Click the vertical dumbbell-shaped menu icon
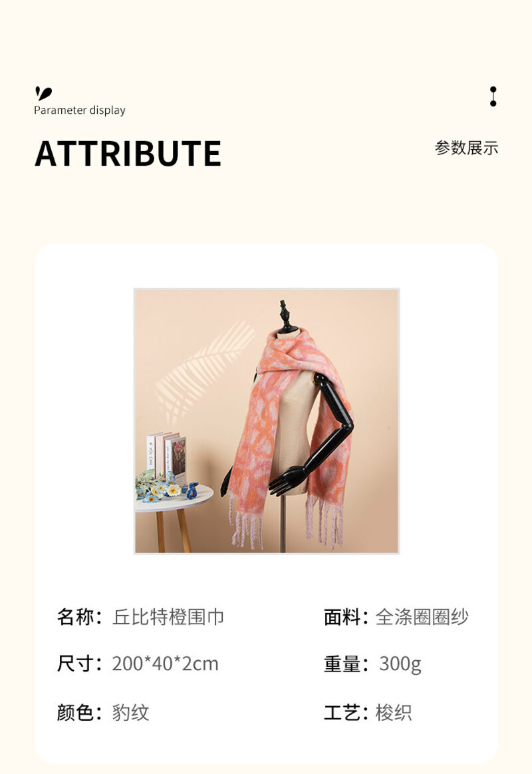Image resolution: width=532 pixels, height=774 pixels. click(x=493, y=97)
